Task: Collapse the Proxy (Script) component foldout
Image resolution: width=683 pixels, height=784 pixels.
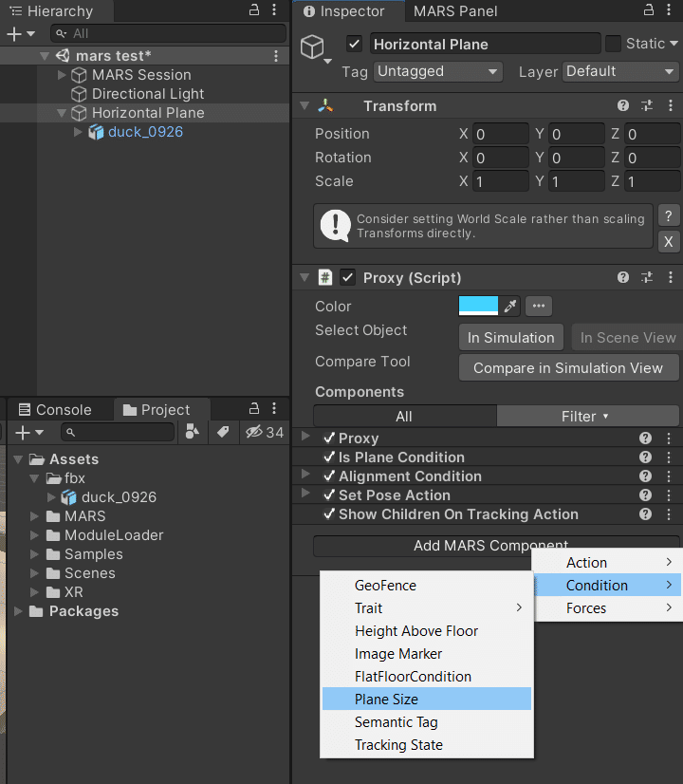Action: pos(305,277)
